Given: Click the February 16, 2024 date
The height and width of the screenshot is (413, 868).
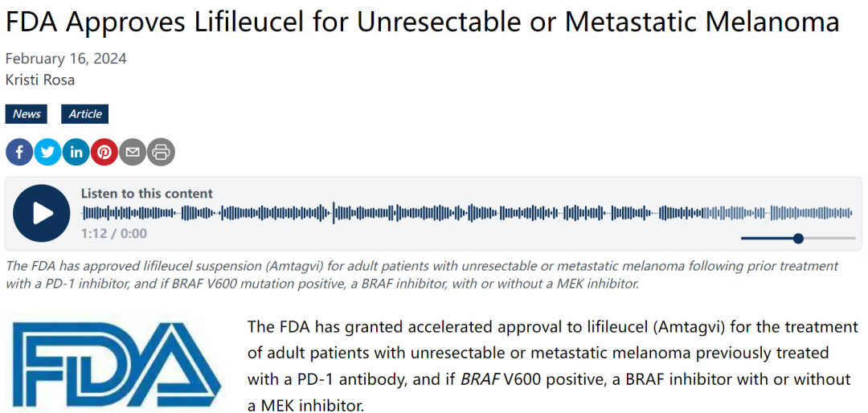Looking at the screenshot, I should tap(66, 59).
